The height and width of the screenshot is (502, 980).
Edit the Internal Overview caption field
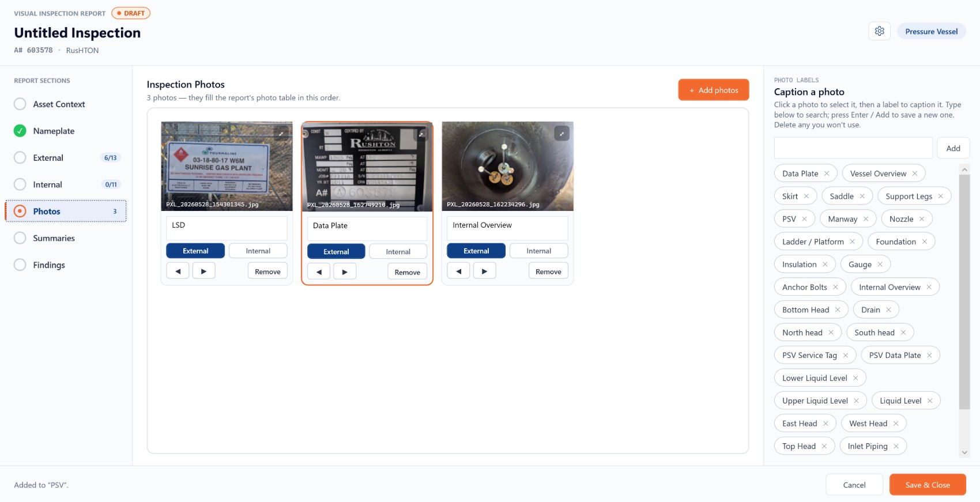[x=507, y=228]
